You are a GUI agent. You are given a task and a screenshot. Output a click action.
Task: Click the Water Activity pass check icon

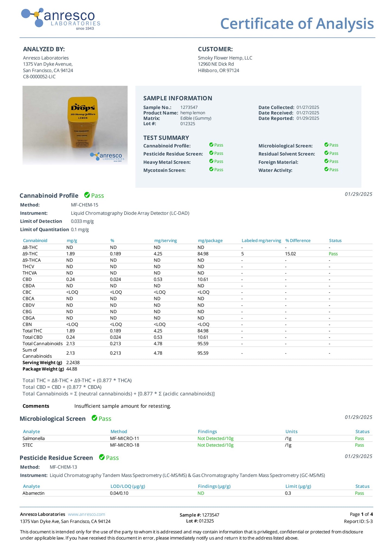326,169
